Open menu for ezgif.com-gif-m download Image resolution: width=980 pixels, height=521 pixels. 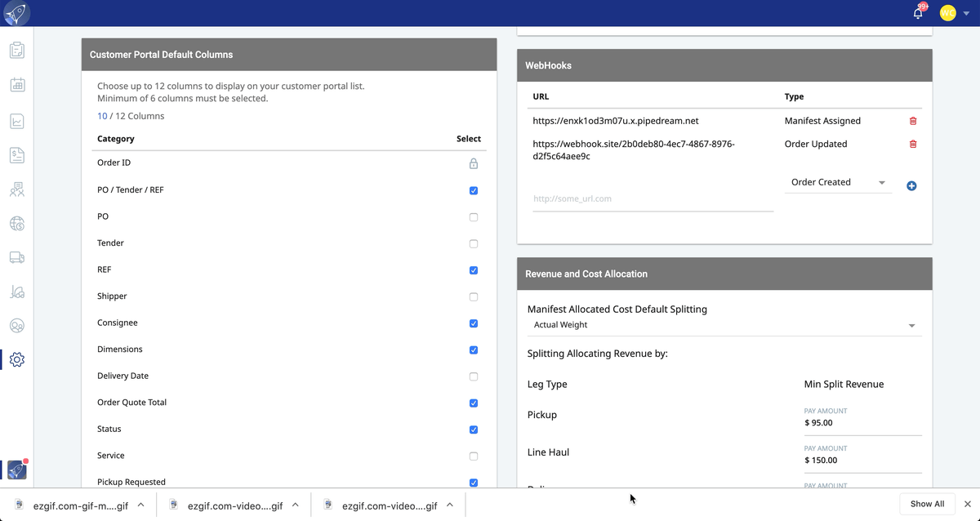[x=140, y=505]
